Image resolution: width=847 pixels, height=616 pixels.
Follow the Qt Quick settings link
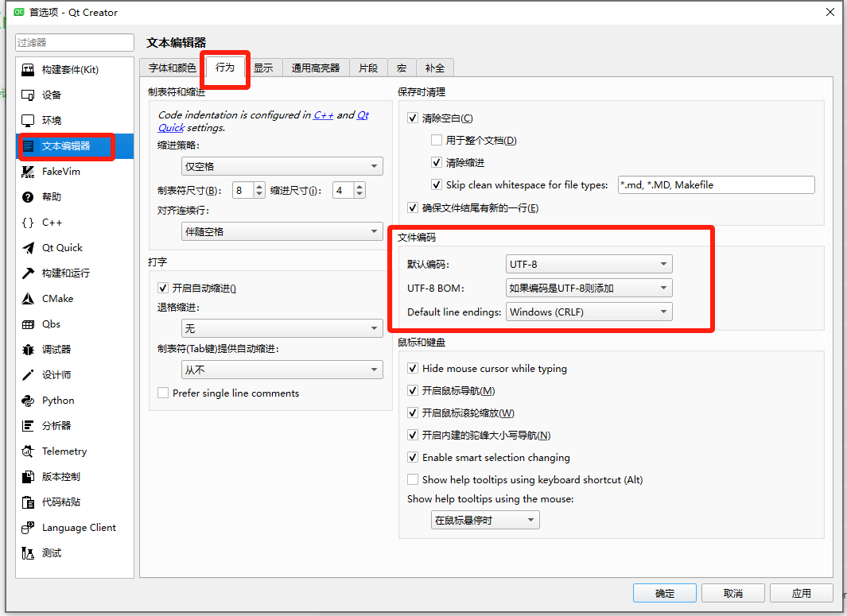pos(263,122)
